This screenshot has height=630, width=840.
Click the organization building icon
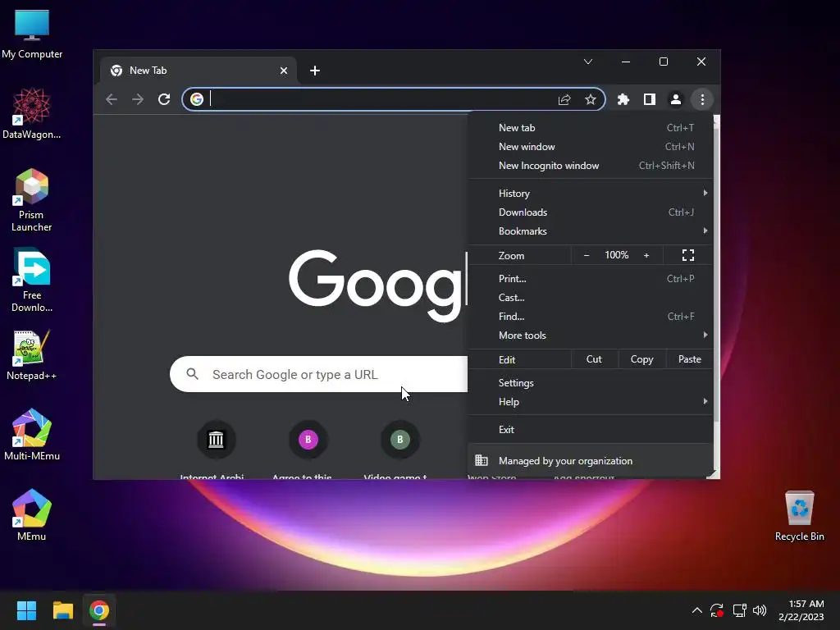click(482, 460)
